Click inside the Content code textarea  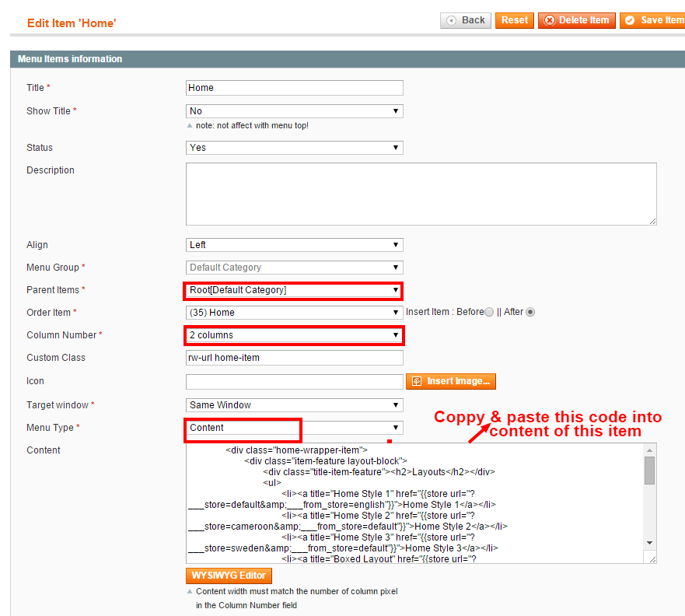pyautogui.click(x=414, y=503)
